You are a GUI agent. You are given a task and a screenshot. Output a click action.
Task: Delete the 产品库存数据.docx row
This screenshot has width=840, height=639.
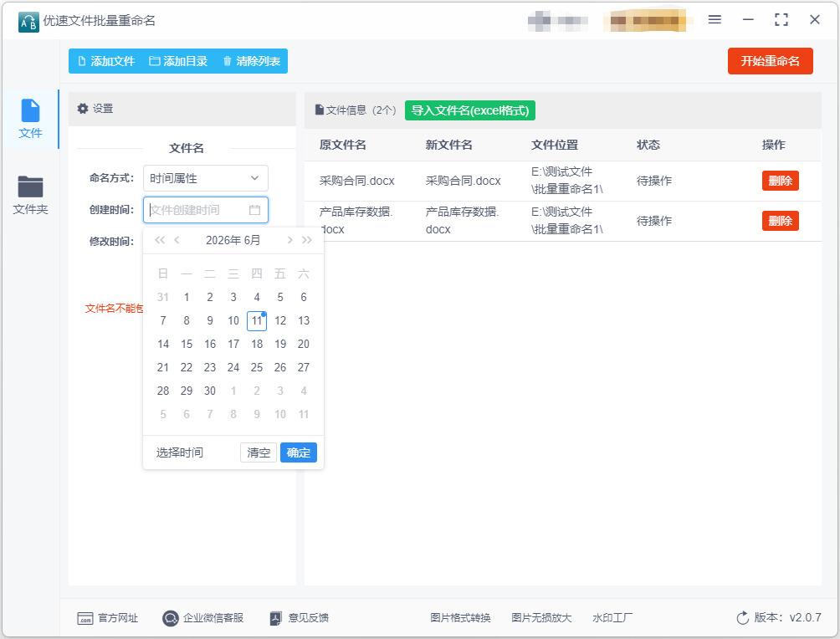tap(780, 221)
